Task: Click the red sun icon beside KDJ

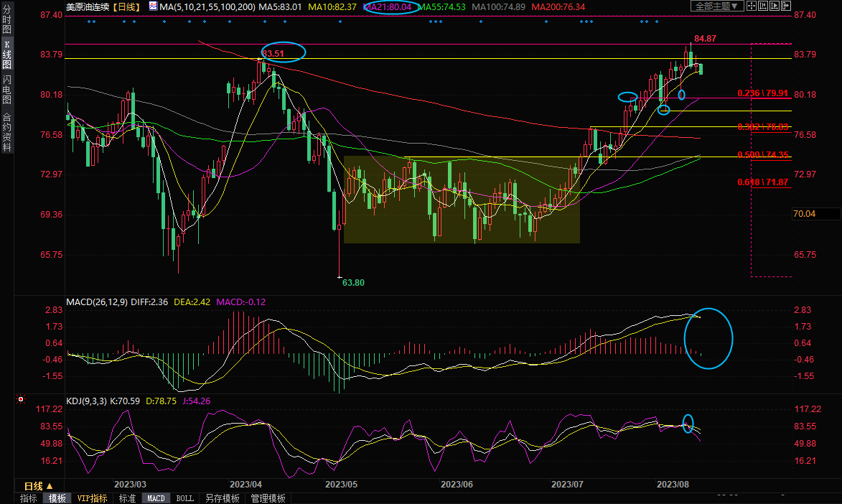Action: click(22, 399)
